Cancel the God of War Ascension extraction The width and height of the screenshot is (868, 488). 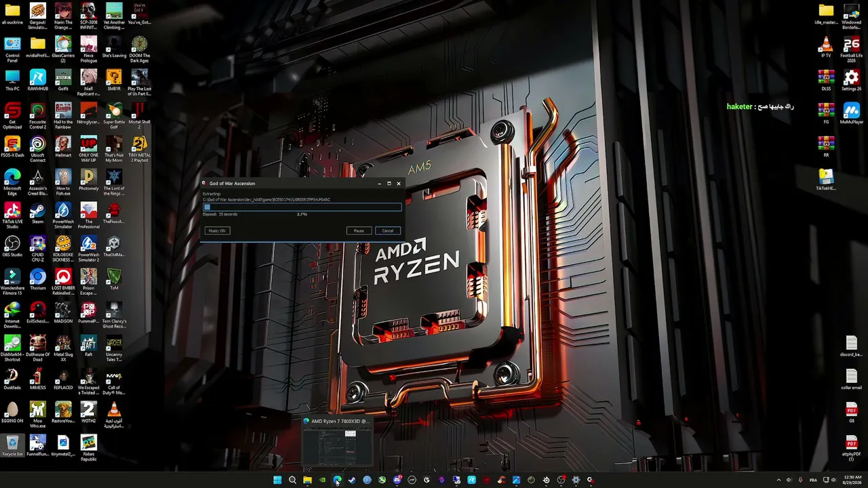387,230
